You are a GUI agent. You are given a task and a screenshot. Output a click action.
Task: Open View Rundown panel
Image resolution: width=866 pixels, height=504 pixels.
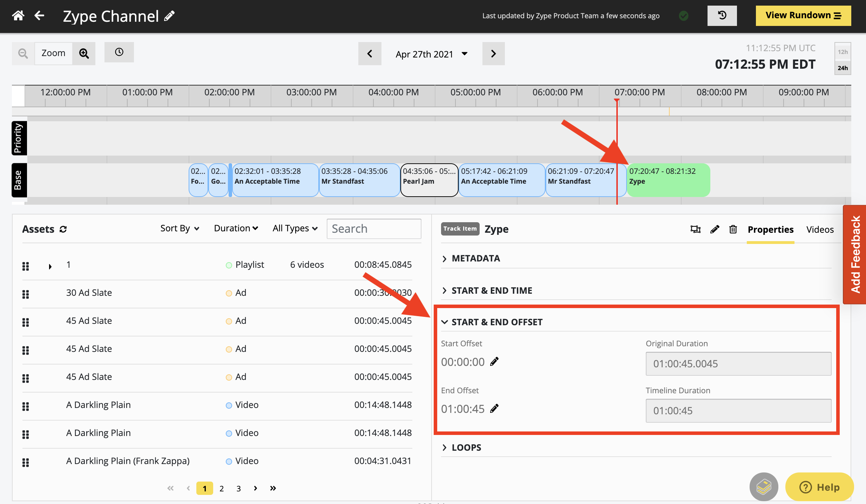click(x=803, y=15)
